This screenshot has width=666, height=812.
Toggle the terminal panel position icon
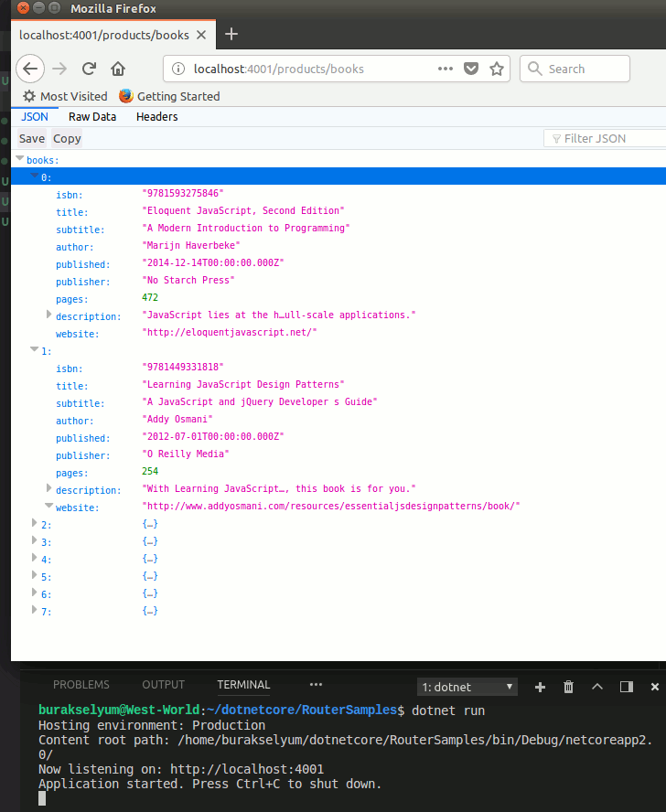click(626, 687)
